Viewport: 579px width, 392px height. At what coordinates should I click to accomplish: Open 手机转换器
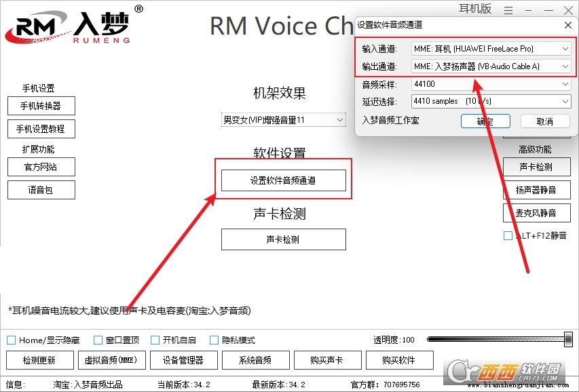(x=41, y=106)
